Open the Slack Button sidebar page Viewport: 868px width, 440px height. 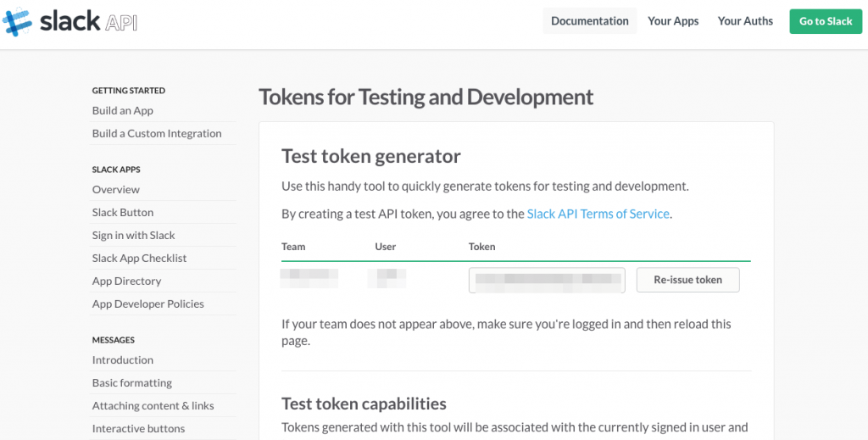tap(123, 212)
